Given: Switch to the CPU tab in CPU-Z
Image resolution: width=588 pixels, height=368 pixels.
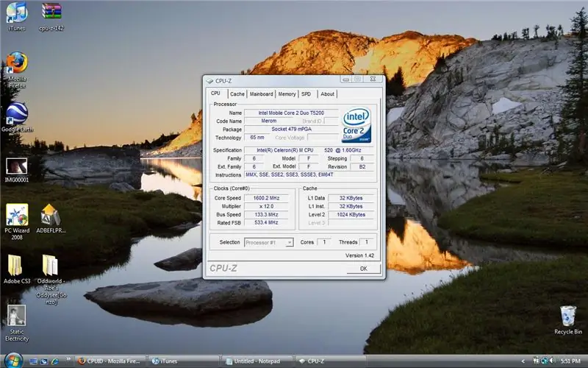Looking at the screenshot, I should [216, 93].
